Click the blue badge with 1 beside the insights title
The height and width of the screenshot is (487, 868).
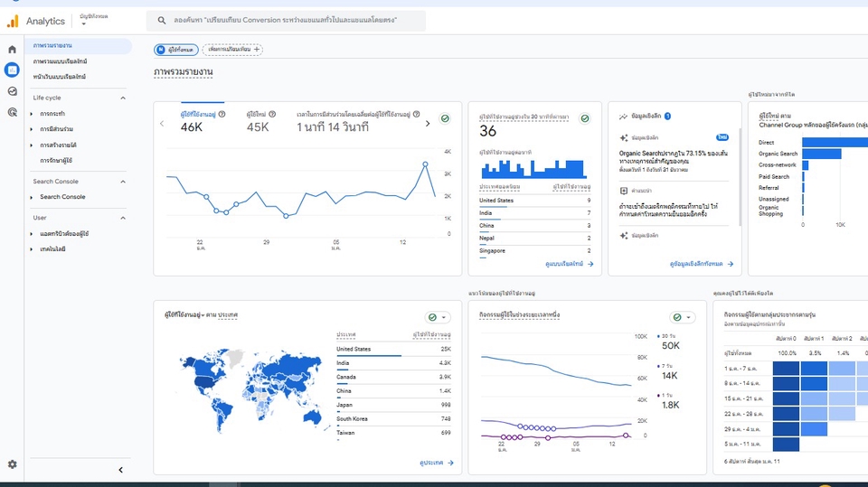667,117
